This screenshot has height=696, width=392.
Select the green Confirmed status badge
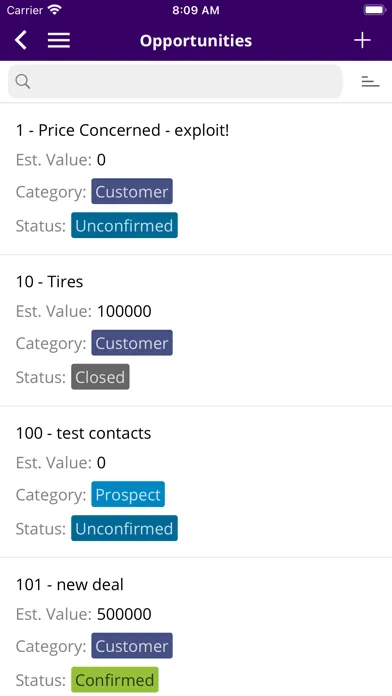(x=115, y=680)
